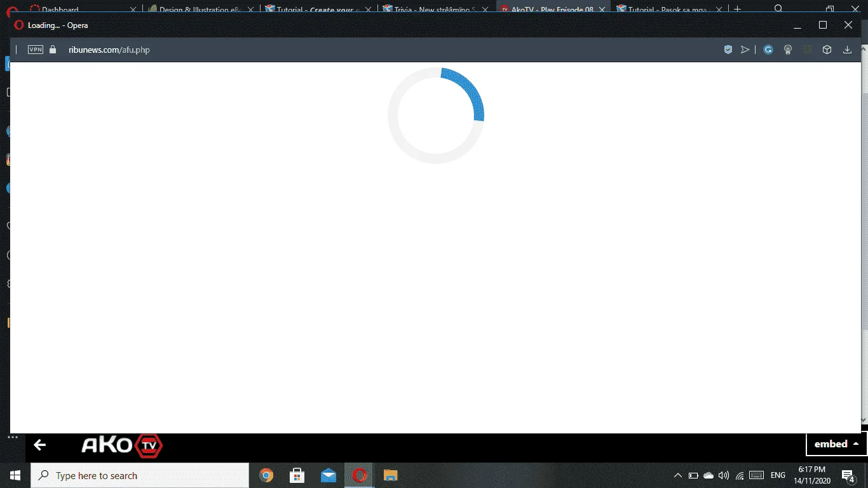Click the AKO TV logo
Viewport: 868px width, 488px height.
(x=122, y=445)
